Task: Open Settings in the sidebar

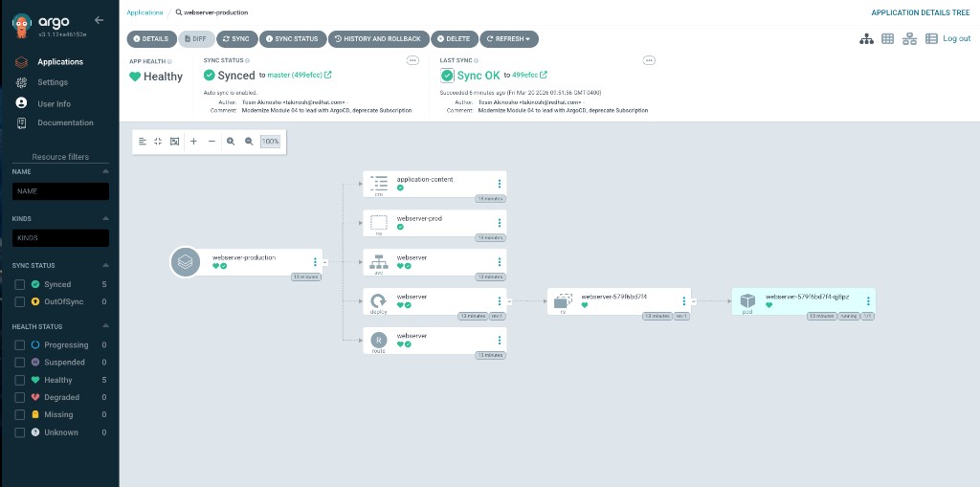Action: (x=53, y=82)
